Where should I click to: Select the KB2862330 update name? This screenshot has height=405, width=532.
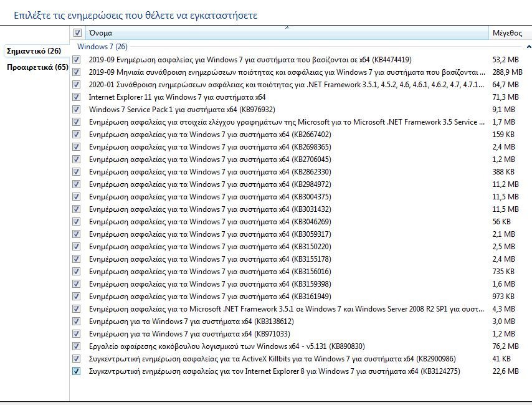[x=210, y=172]
